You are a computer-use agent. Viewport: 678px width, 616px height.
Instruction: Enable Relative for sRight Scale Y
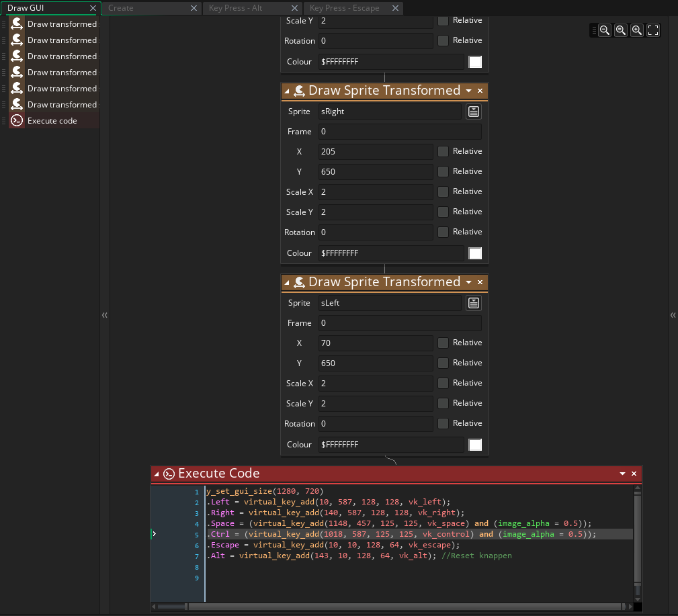tap(443, 212)
